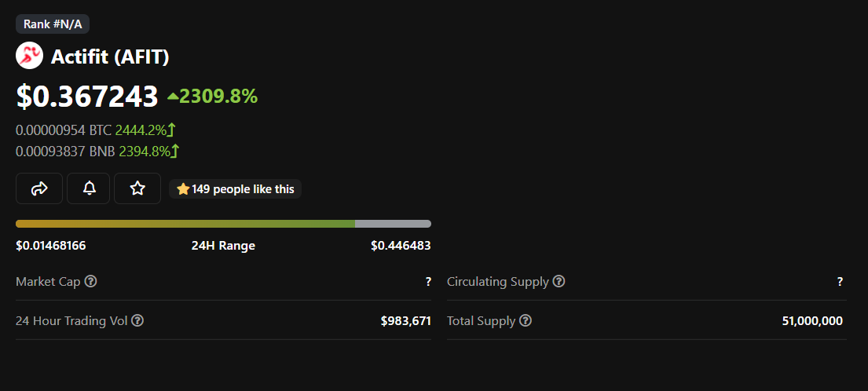Add Actifit to favorites with star icon
Image resolution: width=868 pixels, height=391 pixels.
point(137,188)
